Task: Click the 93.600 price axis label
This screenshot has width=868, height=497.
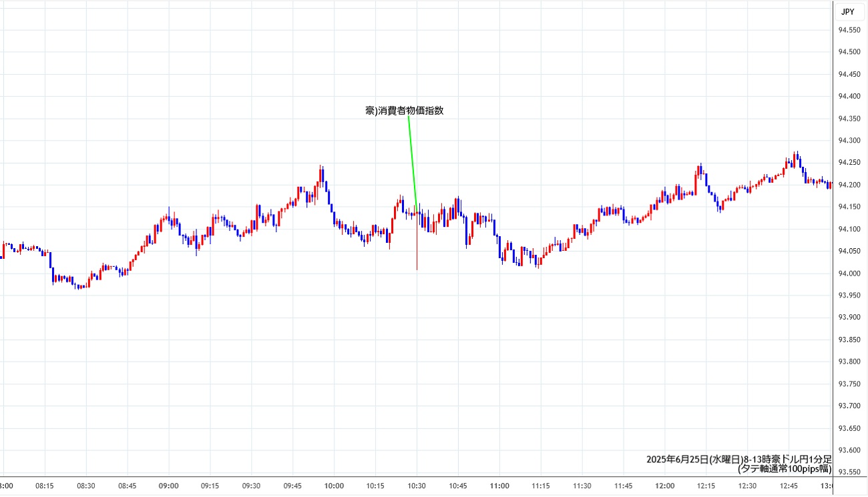Action: point(849,450)
